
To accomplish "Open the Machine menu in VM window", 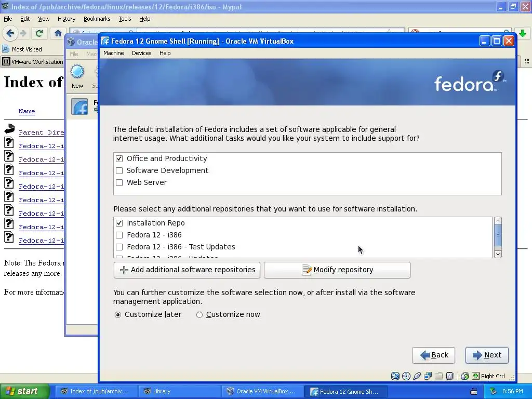I will 114,53.
